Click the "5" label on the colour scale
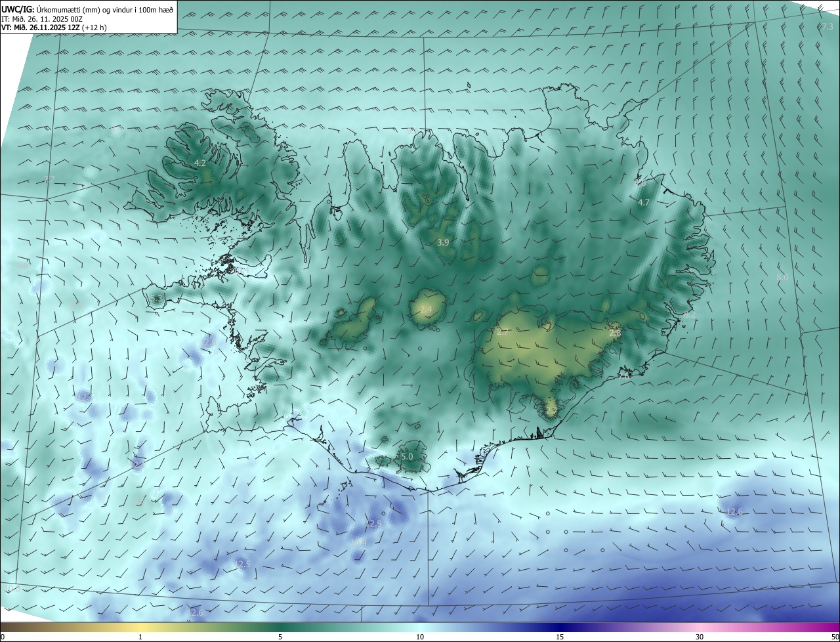Screen dimensions: 840x642 click(x=280, y=637)
